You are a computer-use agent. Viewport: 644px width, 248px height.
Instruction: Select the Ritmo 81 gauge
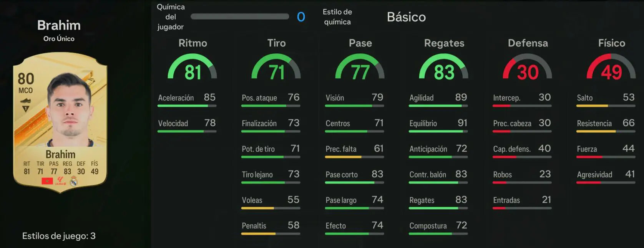(x=193, y=67)
